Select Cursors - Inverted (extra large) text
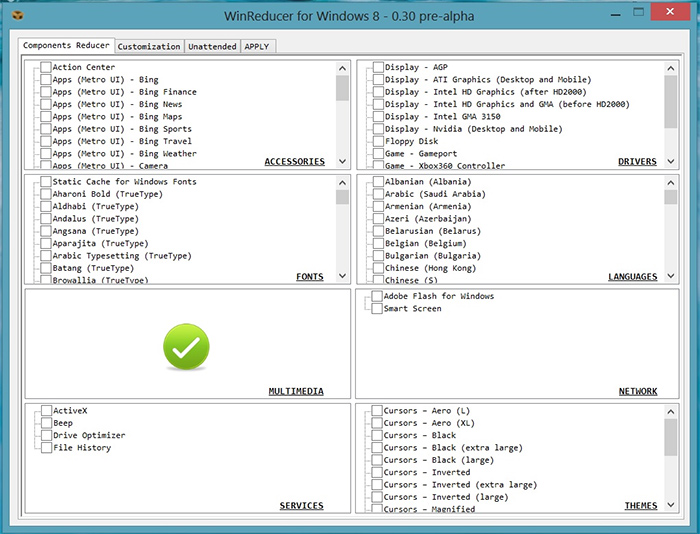700x534 pixels. point(460,485)
